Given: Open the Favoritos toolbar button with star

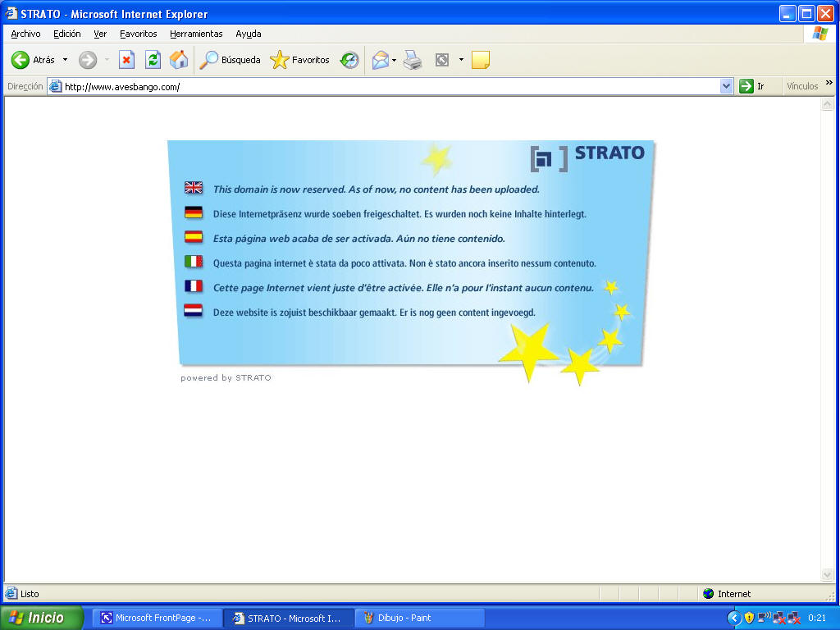Looking at the screenshot, I should pyautogui.click(x=300, y=60).
